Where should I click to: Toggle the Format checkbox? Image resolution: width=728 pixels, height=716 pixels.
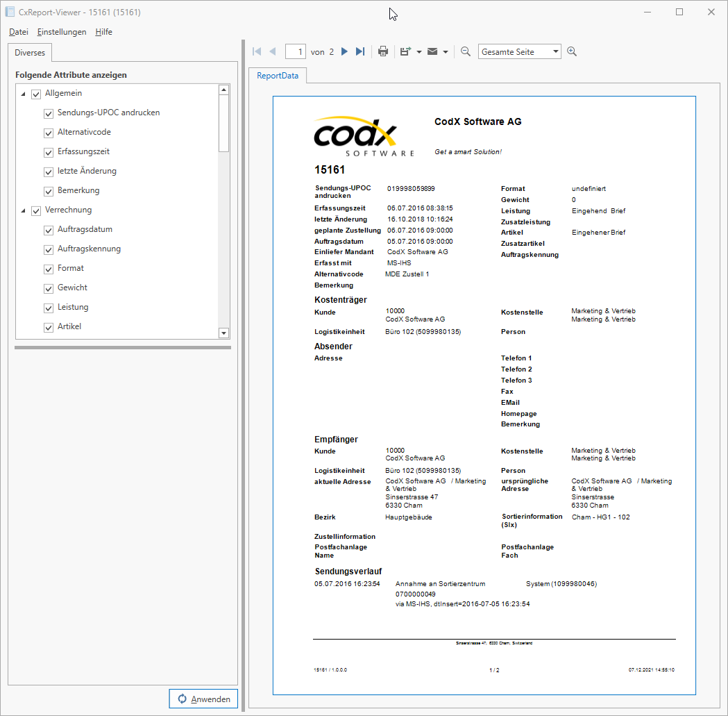tap(49, 269)
